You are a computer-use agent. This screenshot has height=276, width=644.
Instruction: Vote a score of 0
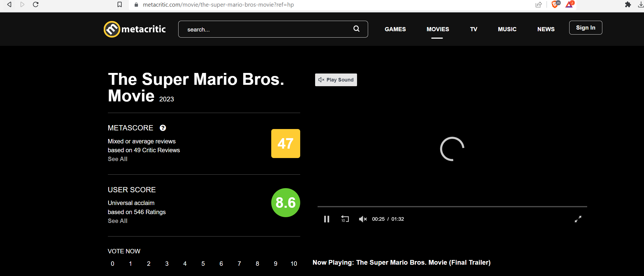tap(113, 264)
